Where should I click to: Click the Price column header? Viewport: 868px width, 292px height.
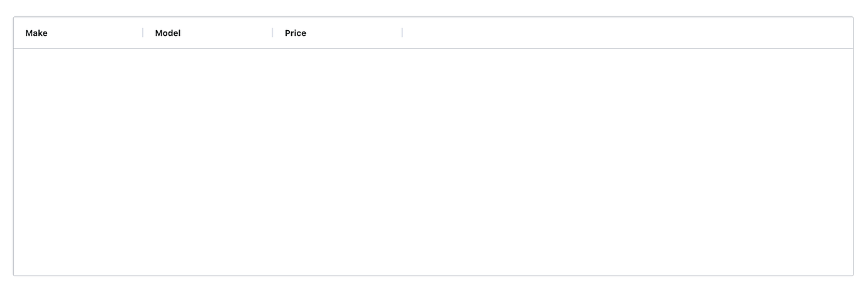pos(337,33)
